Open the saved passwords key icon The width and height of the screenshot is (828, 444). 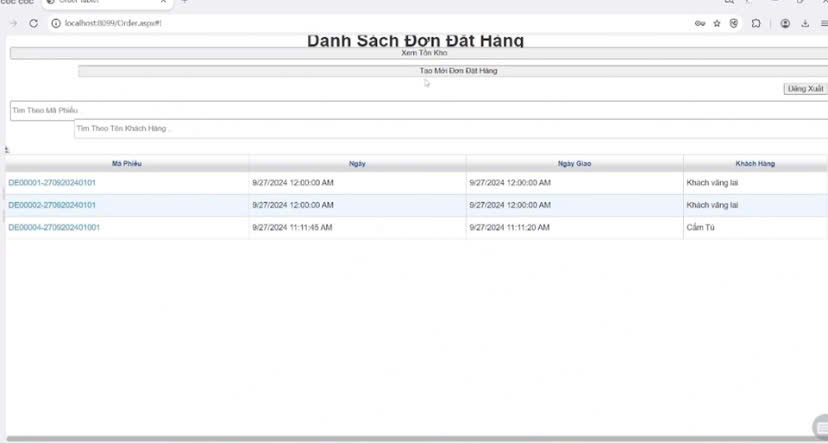(x=699, y=23)
